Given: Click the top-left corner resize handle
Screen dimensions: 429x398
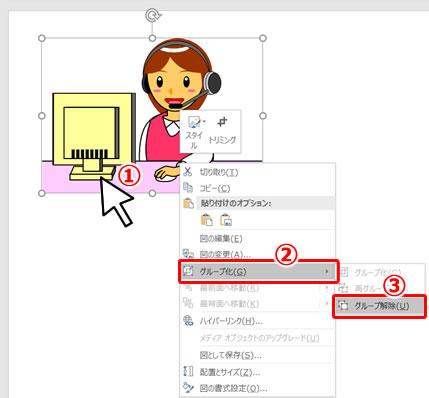Looking at the screenshot, I should click(42, 38).
